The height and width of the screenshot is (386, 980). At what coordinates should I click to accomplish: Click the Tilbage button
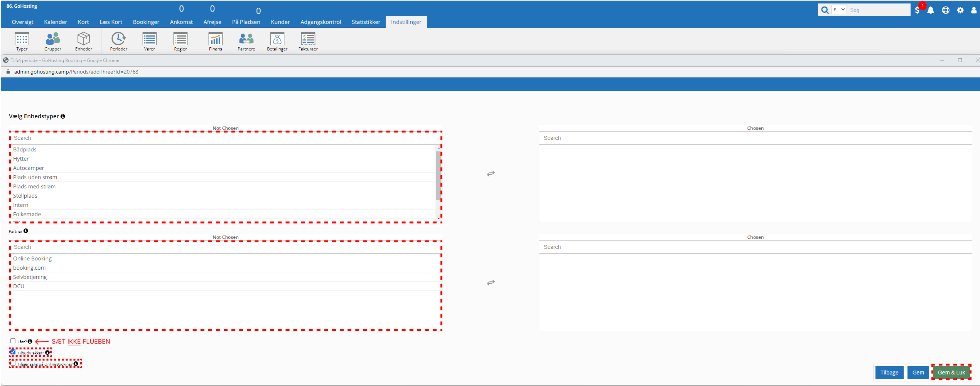pos(889,373)
